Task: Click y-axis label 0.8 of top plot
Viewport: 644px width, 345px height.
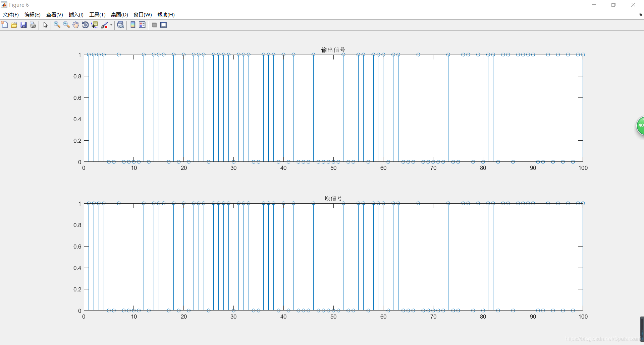Action: pos(77,76)
